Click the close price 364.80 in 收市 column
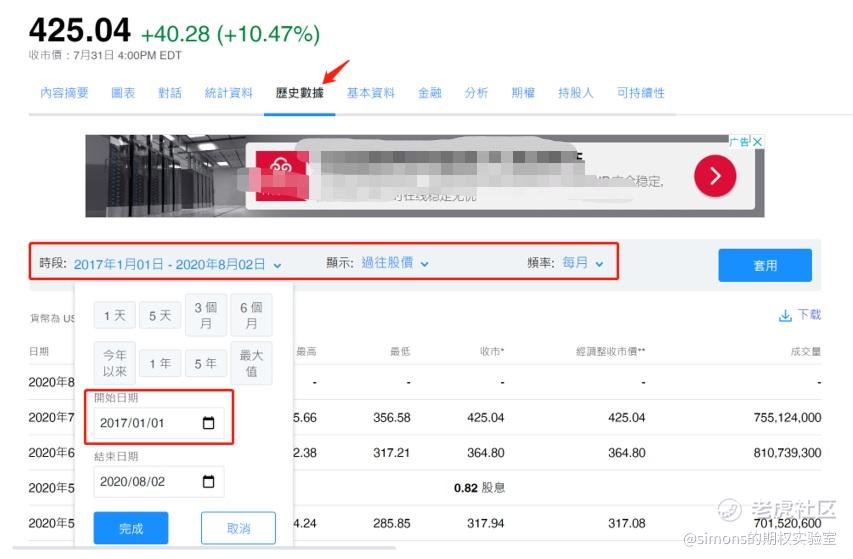The width and height of the screenshot is (853, 559). (x=486, y=452)
